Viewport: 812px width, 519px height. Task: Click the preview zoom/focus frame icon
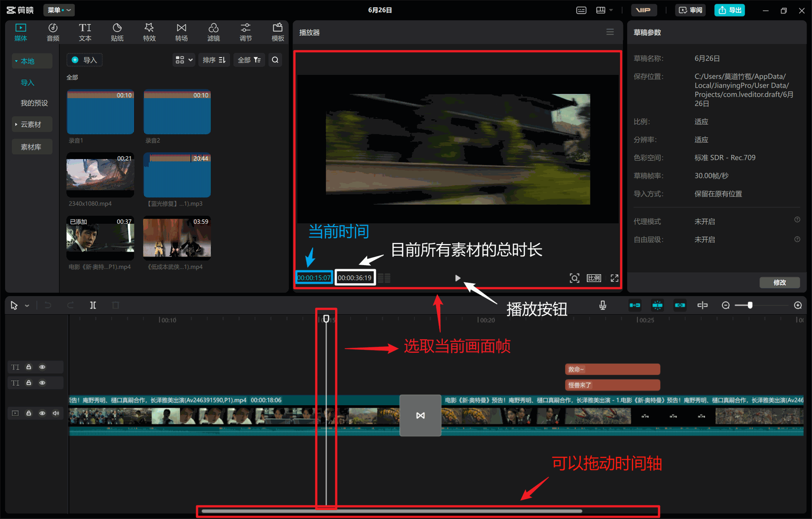574,278
